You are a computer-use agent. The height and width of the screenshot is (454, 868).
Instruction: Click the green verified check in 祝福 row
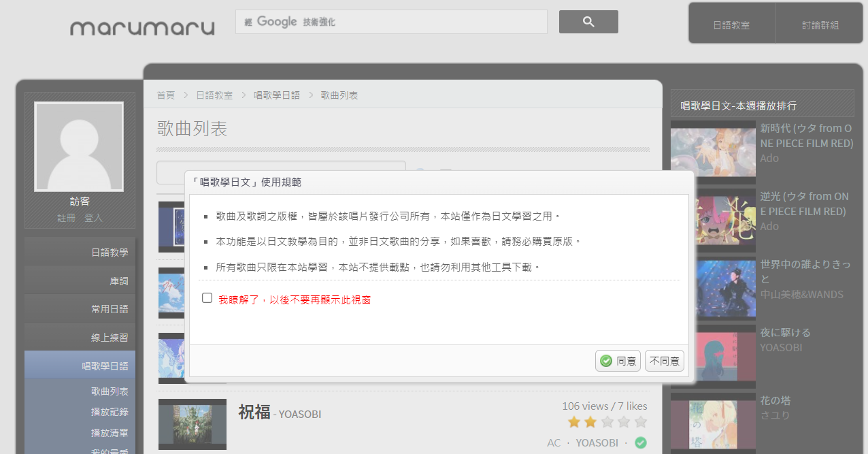pyautogui.click(x=640, y=442)
